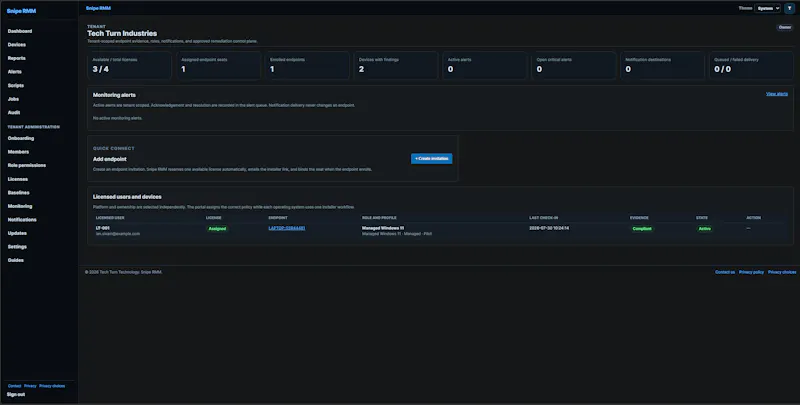Click the Enrolled endpoints card

(x=308, y=65)
